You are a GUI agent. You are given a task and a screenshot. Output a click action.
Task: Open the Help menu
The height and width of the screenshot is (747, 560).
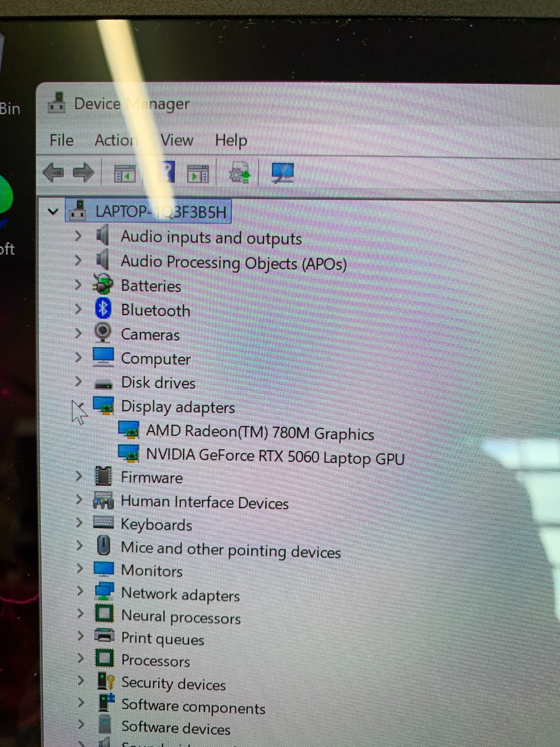click(x=231, y=141)
